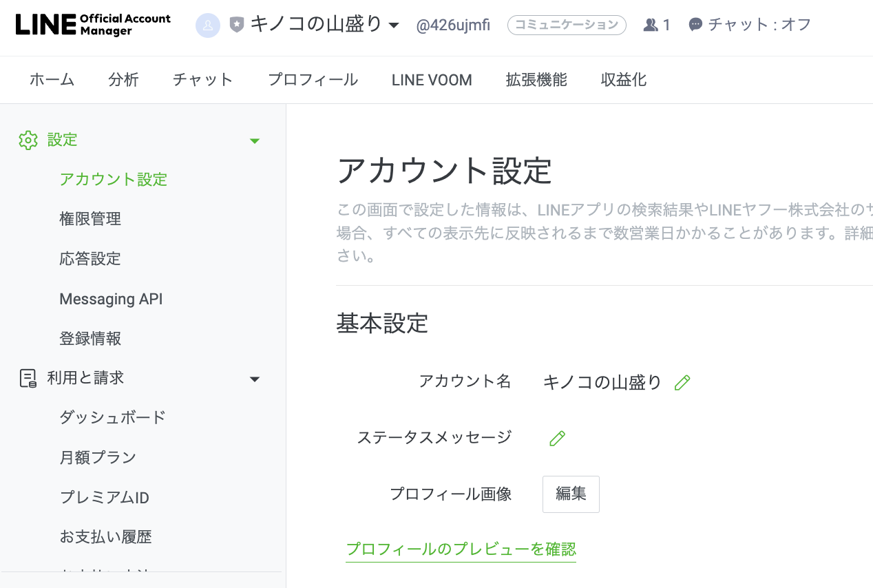The width and height of the screenshot is (873, 588).
Task: Open the 分析 tab
Action: (123, 80)
